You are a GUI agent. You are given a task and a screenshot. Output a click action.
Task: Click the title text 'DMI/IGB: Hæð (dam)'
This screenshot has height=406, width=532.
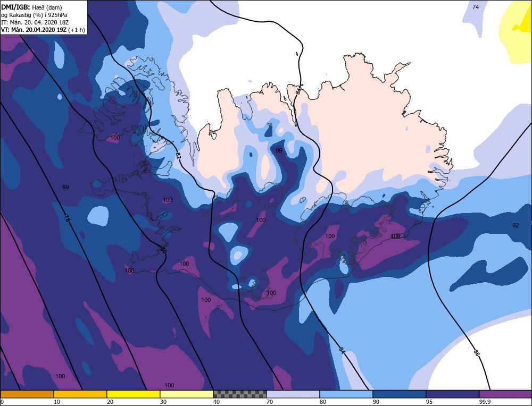(x=32, y=7)
